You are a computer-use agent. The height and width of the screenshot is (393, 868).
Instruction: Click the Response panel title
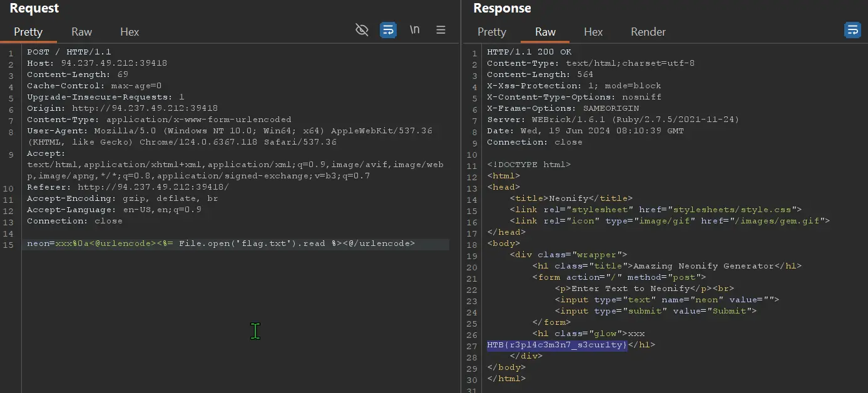pyautogui.click(x=502, y=8)
